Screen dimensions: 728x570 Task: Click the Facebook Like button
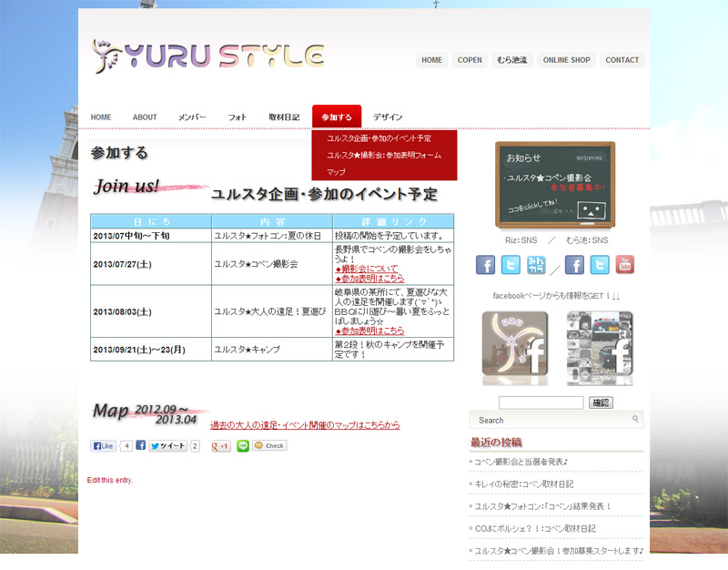[x=103, y=446]
